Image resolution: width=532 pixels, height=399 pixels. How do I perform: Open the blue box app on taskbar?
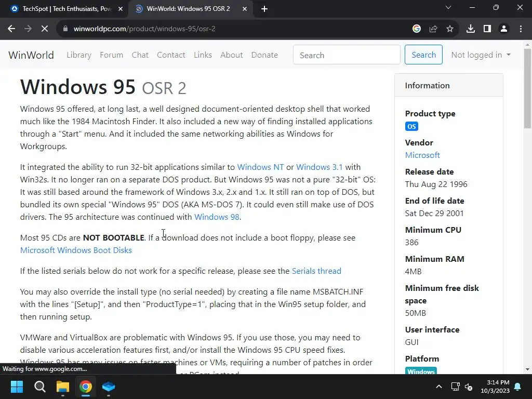pyautogui.click(x=109, y=387)
